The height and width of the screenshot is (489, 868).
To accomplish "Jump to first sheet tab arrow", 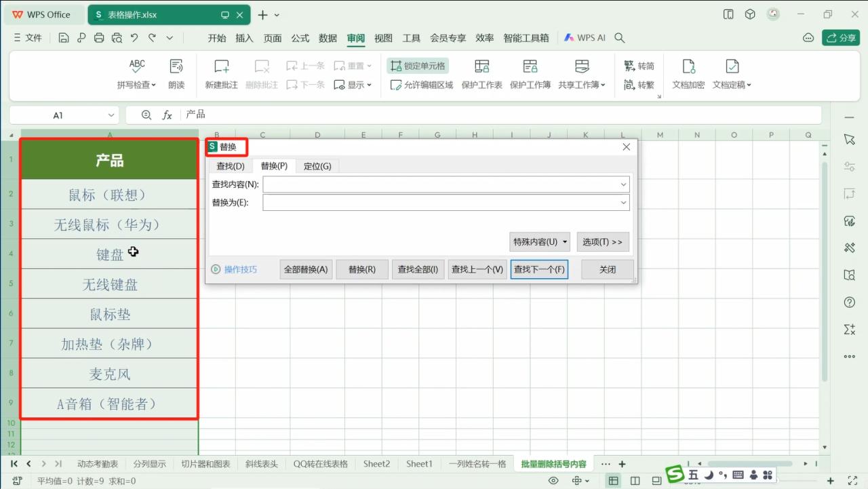I will click(x=14, y=464).
